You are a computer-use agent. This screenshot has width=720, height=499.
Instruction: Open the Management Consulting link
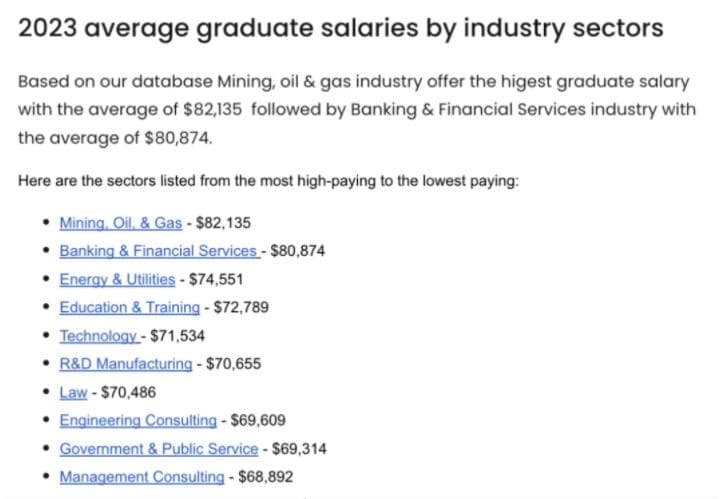tap(142, 477)
